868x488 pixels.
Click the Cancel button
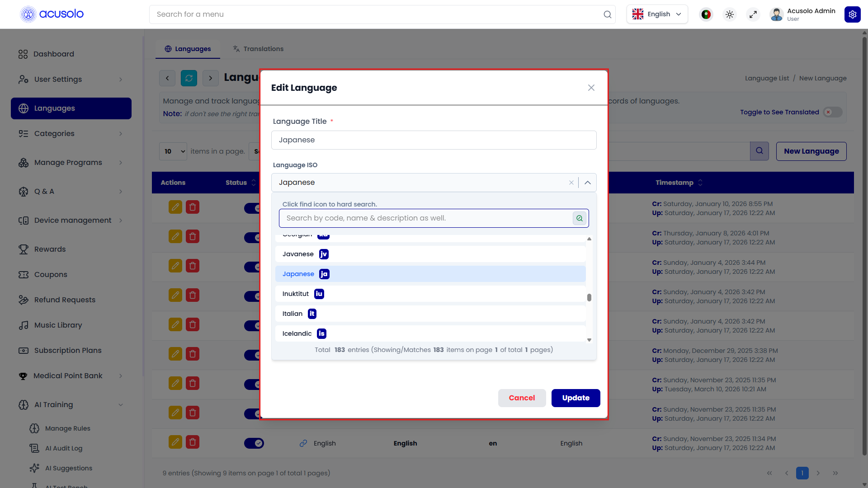pos(522,398)
